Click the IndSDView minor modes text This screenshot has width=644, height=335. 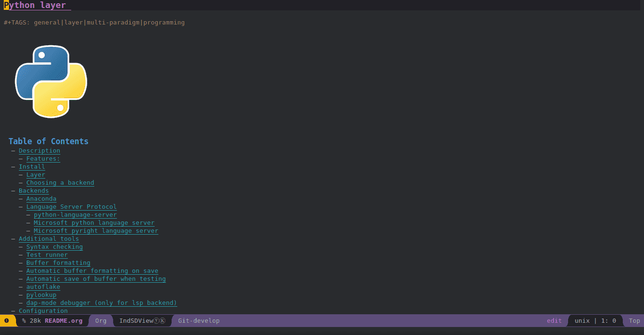[136, 321]
